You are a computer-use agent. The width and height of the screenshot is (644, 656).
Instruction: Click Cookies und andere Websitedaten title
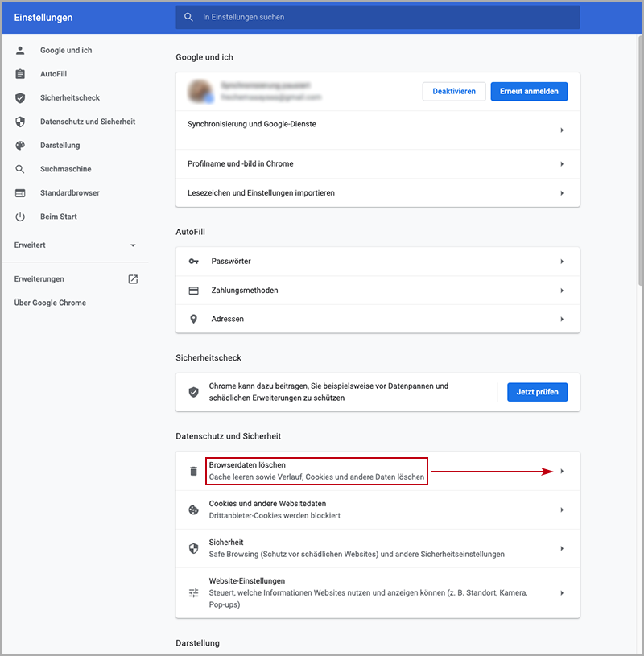(267, 504)
